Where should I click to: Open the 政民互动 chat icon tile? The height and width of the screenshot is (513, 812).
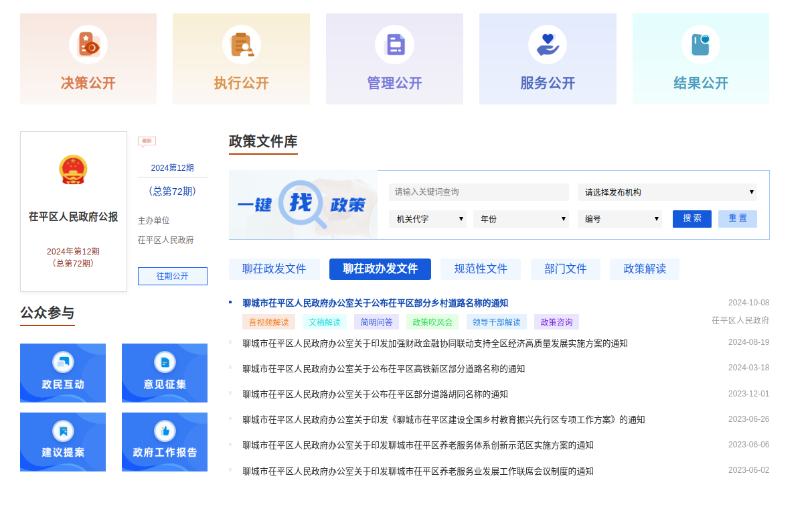point(63,372)
